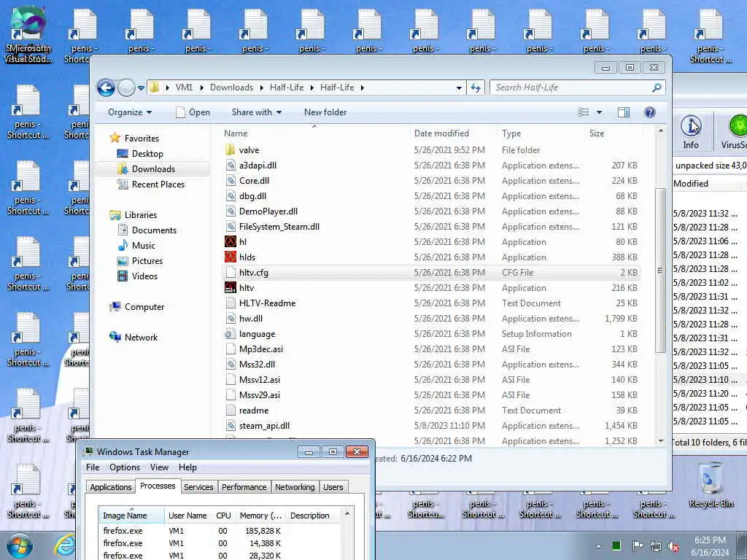Open Task Manager File menu
This screenshot has width=747, height=560.
pyautogui.click(x=93, y=467)
